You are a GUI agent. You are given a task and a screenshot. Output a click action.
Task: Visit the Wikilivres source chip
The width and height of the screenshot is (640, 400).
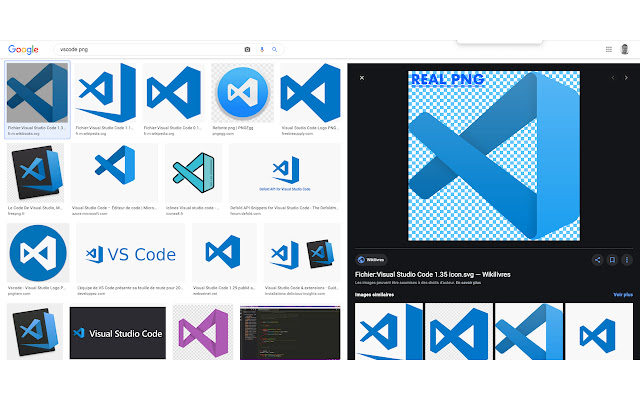click(x=371, y=260)
